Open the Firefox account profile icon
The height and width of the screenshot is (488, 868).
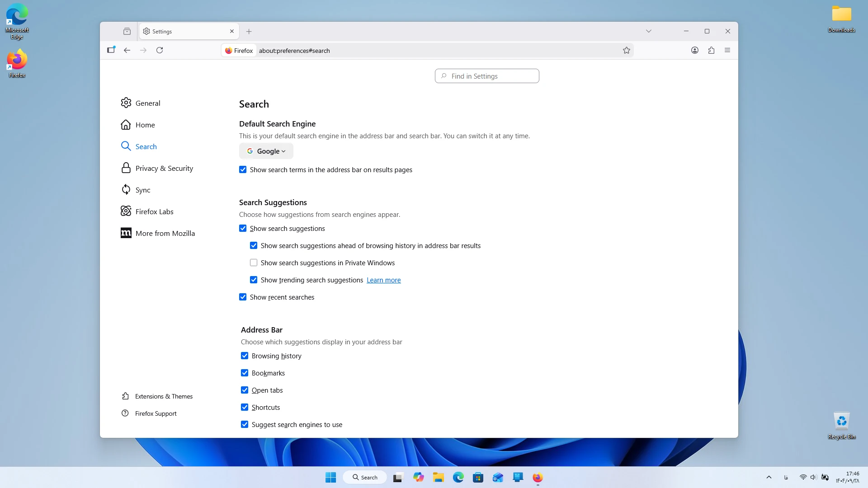point(695,50)
